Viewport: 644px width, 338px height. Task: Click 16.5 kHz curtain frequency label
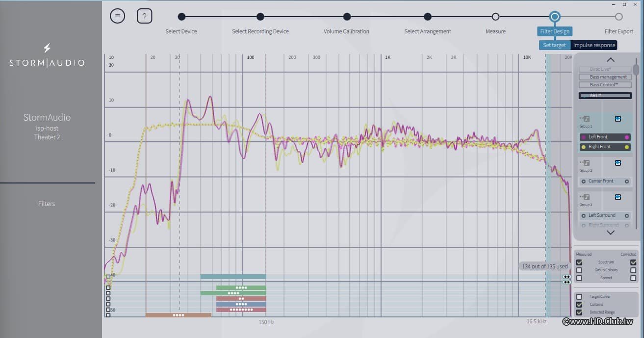coord(536,322)
